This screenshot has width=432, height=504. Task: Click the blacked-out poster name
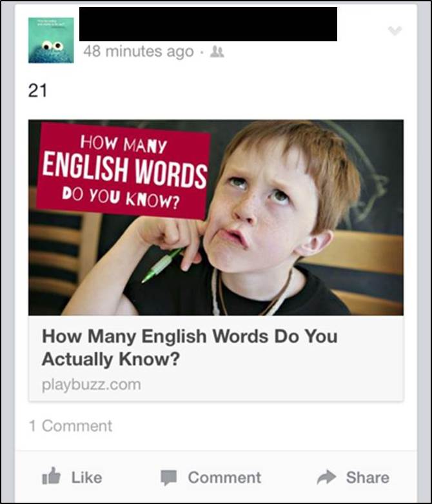coord(208,24)
